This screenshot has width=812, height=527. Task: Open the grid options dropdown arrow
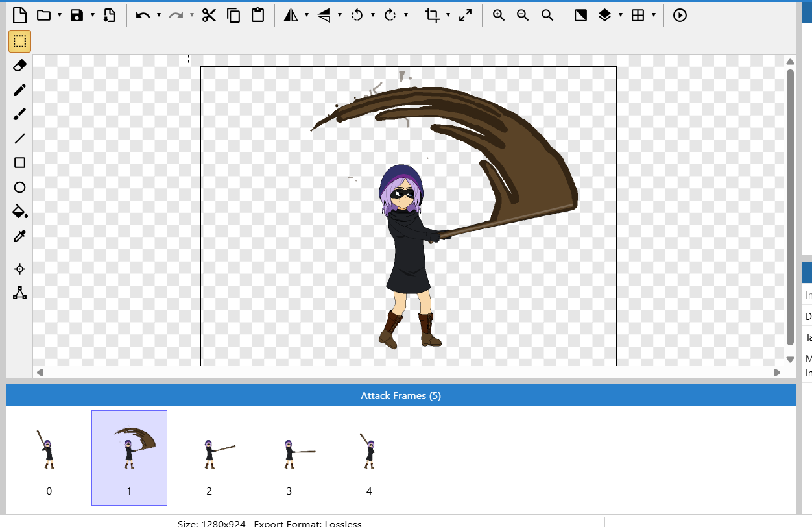(x=654, y=15)
